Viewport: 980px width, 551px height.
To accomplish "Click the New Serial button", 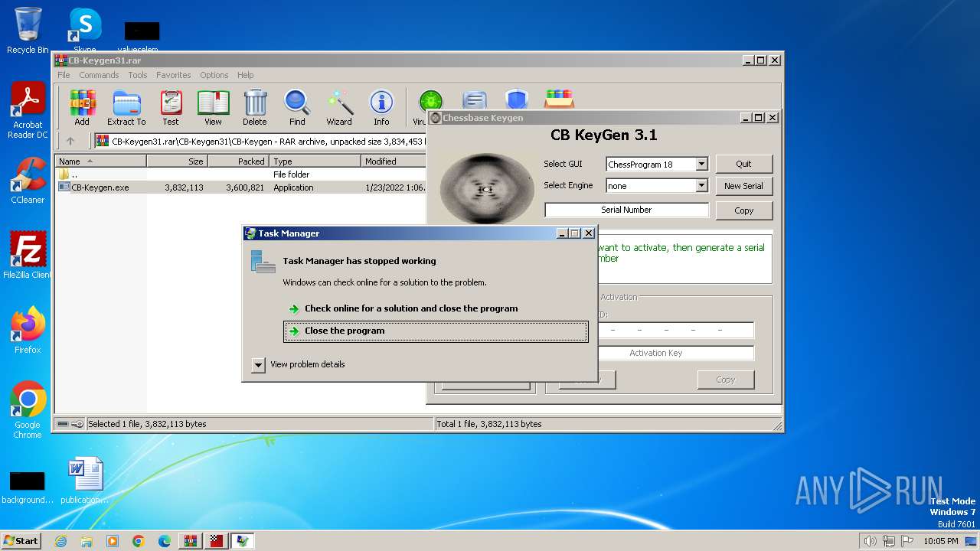I will click(743, 186).
